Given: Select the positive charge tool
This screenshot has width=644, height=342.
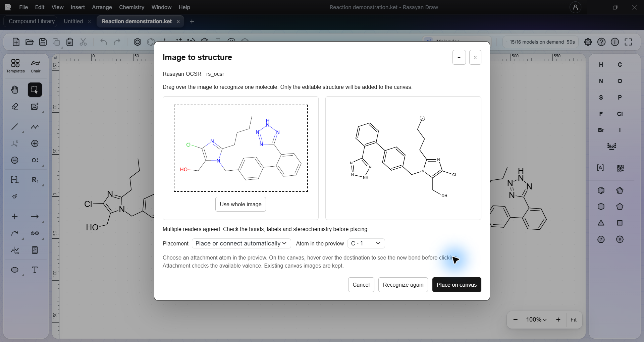Looking at the screenshot, I should coord(35,144).
